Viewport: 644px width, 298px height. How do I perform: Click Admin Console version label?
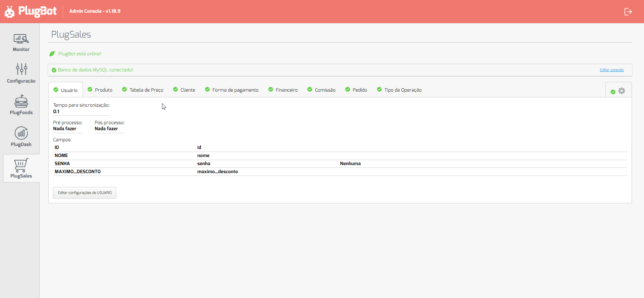[95, 11]
